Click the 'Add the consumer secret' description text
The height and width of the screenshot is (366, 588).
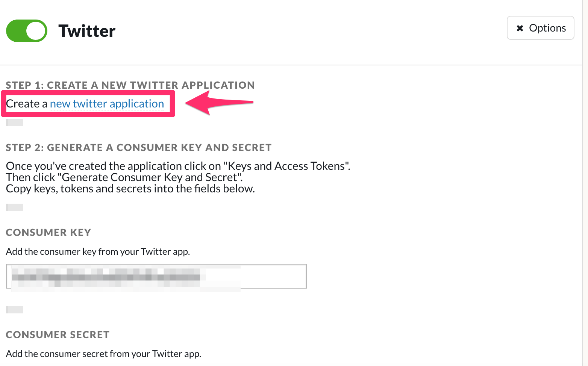tap(103, 354)
